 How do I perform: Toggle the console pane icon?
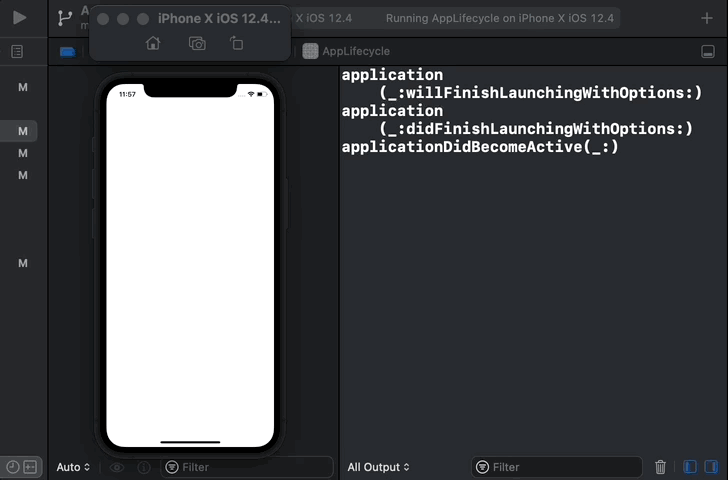711,467
